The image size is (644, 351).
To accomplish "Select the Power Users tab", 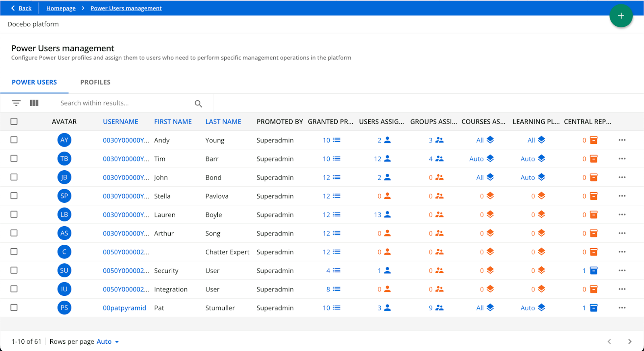I will (34, 82).
